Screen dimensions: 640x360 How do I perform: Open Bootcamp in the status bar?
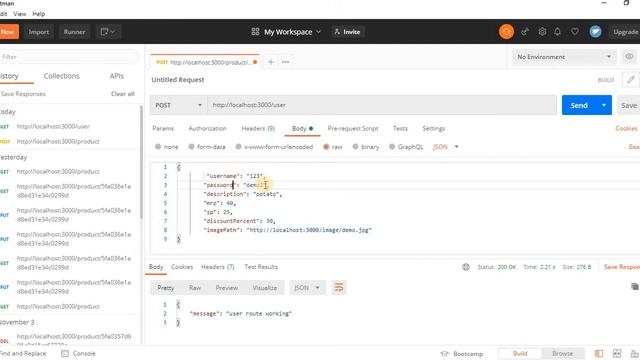[x=462, y=354]
